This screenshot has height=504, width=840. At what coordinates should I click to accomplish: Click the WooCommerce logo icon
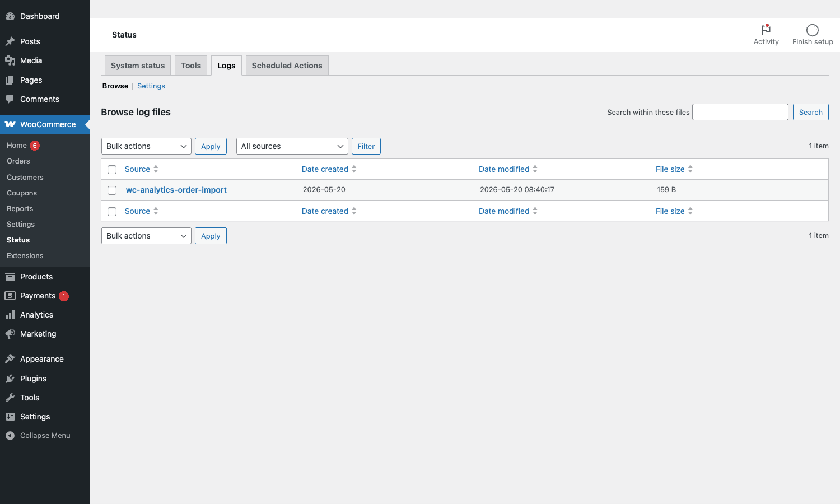10,124
